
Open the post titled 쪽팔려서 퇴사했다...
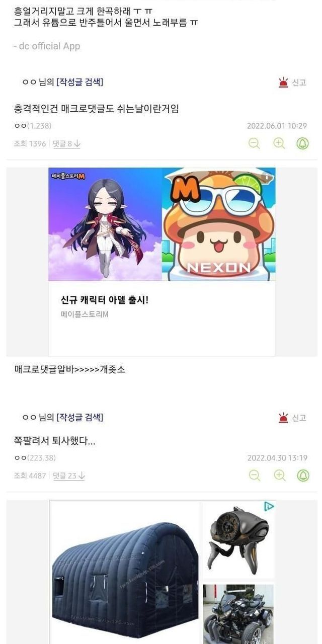55,441
